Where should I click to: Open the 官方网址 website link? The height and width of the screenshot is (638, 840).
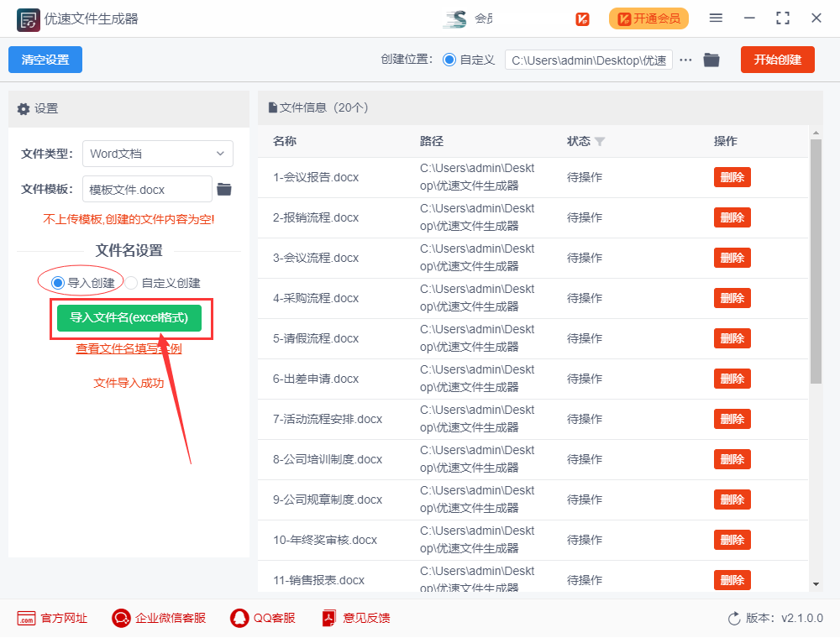(52, 618)
